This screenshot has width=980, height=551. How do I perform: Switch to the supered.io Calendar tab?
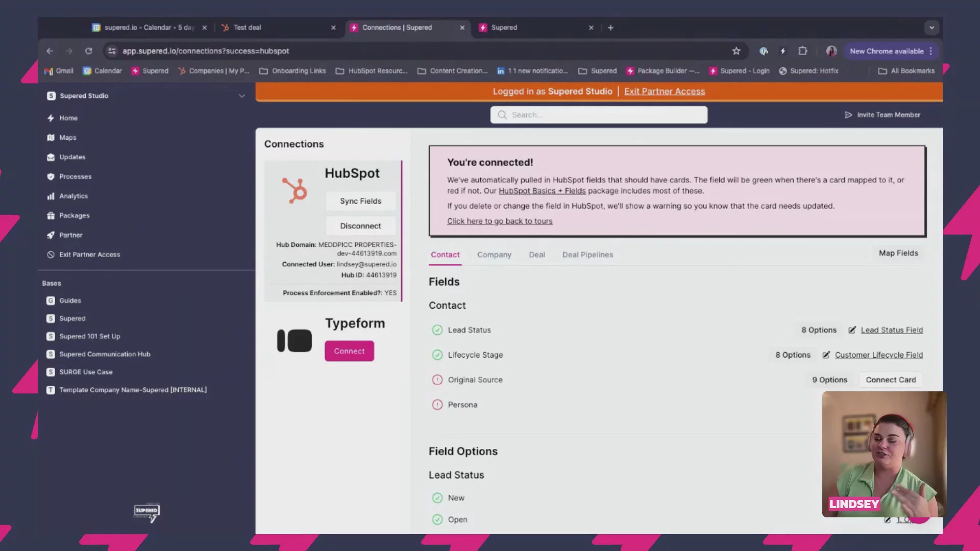pyautogui.click(x=149, y=28)
